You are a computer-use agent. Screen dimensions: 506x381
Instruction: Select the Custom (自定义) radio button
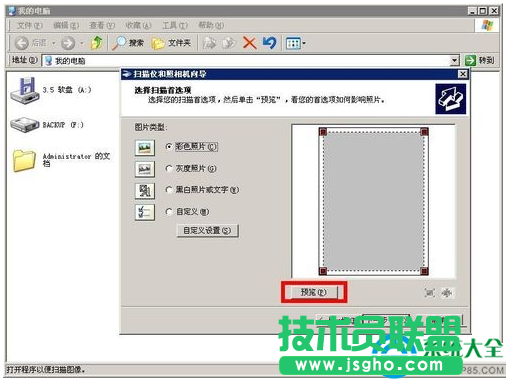point(169,212)
